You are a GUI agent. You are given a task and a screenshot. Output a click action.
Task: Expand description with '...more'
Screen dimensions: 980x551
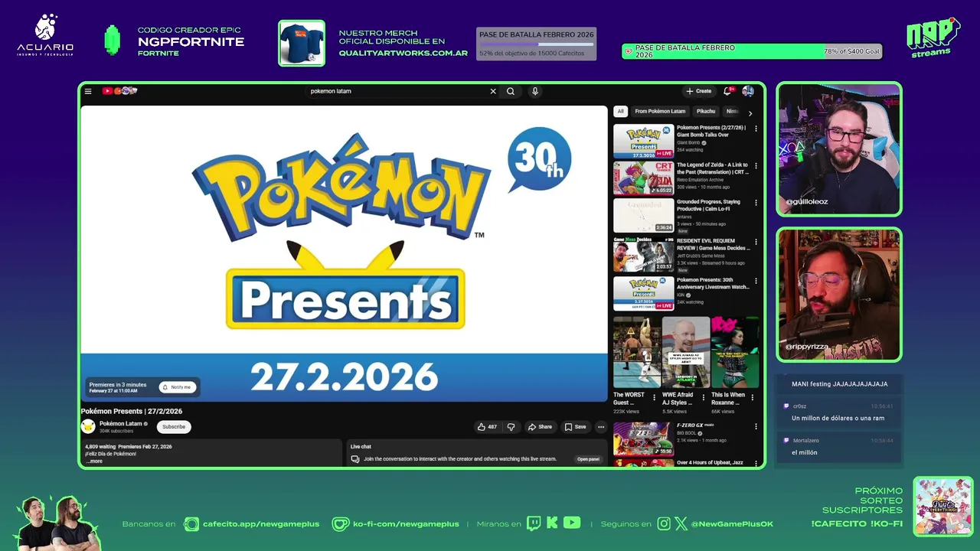click(94, 461)
